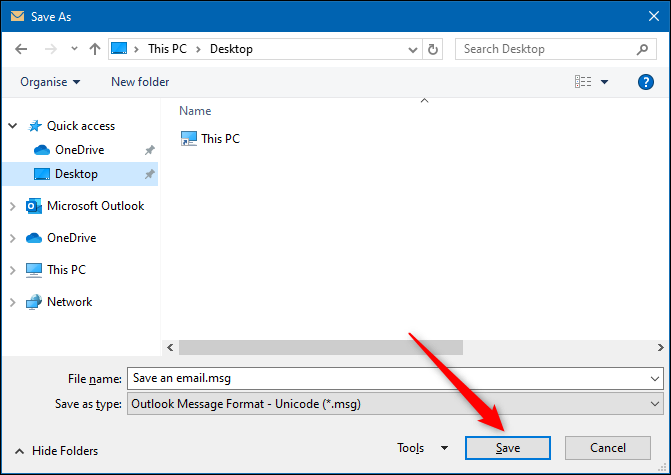Expand the Microsoft Outlook node
Viewport: 671px width, 475px height.
coord(13,206)
